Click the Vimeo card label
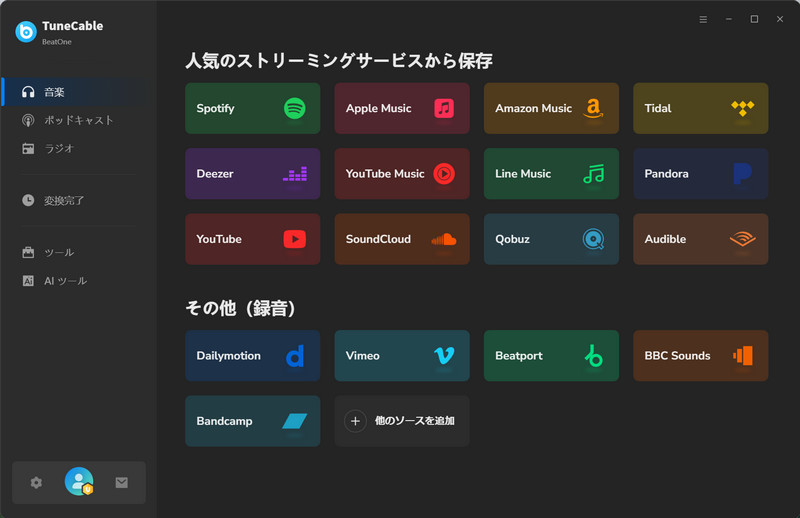Viewport: 800px width, 518px height. [x=363, y=356]
